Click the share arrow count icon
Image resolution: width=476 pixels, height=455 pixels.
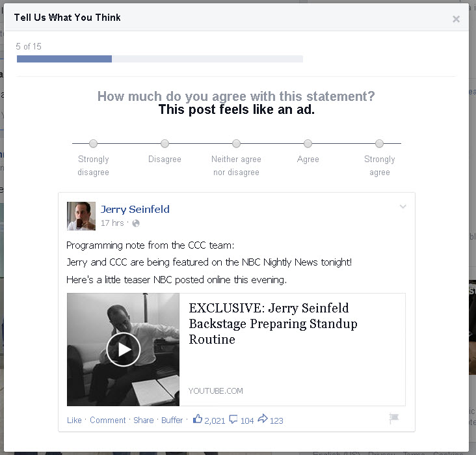pos(263,419)
